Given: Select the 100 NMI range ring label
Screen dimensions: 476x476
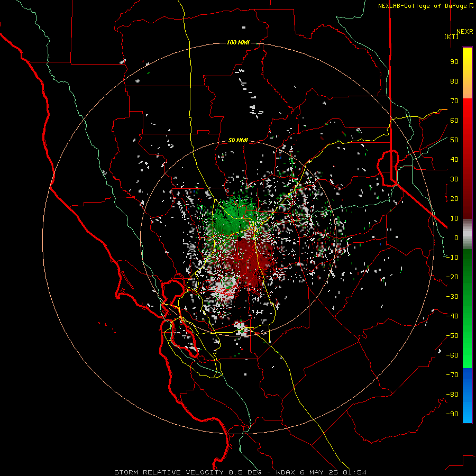Looking at the screenshot, I should tap(238, 42).
